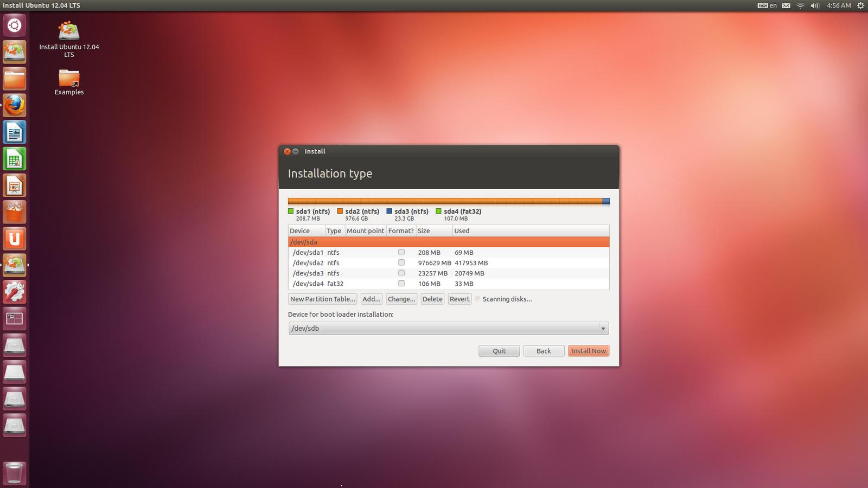The image size is (868, 488).
Task: Open the sound volume indicator
Action: 815,5
